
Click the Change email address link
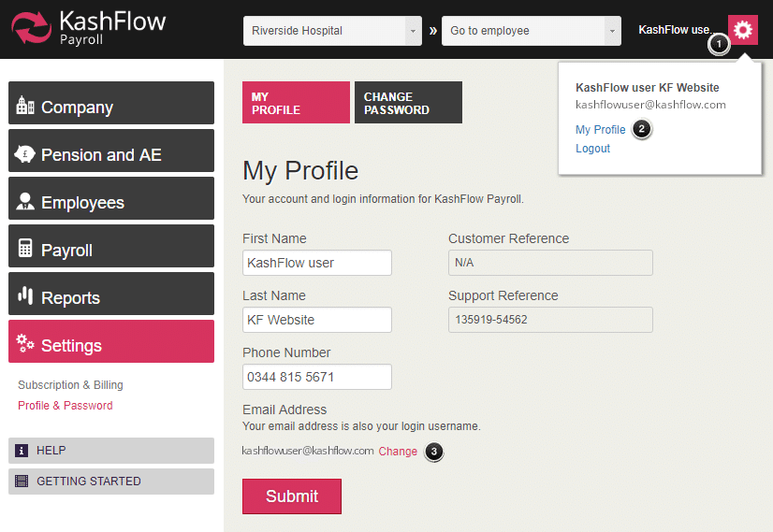click(x=398, y=451)
